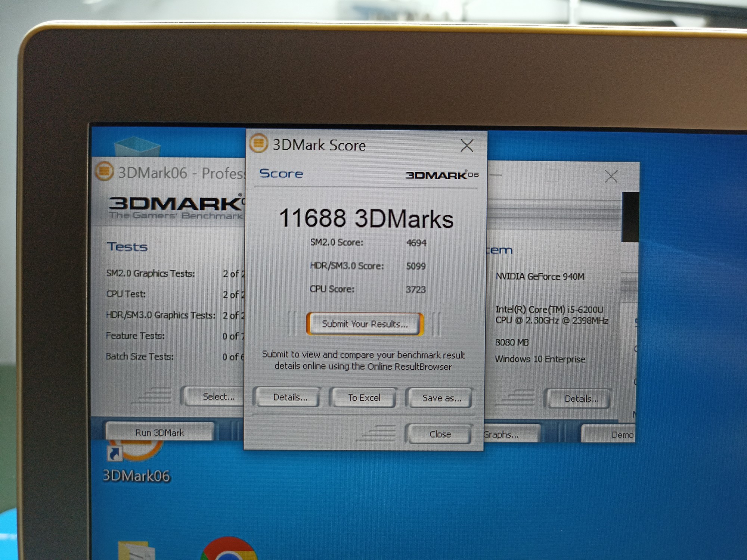Click the 3DMark06 main window title icon

[104, 171]
